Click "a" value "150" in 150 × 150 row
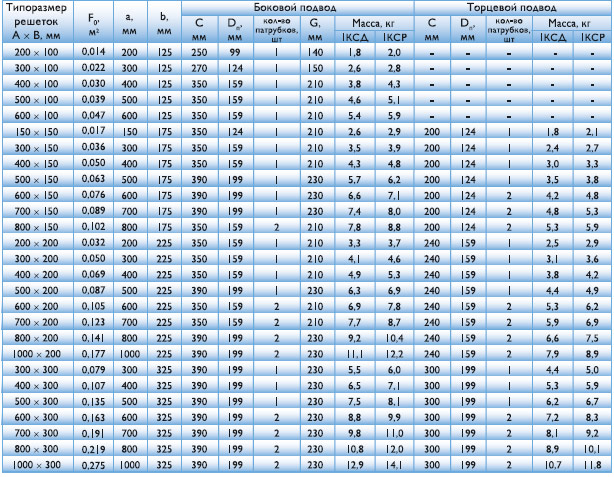614x477 pixels. [129, 132]
